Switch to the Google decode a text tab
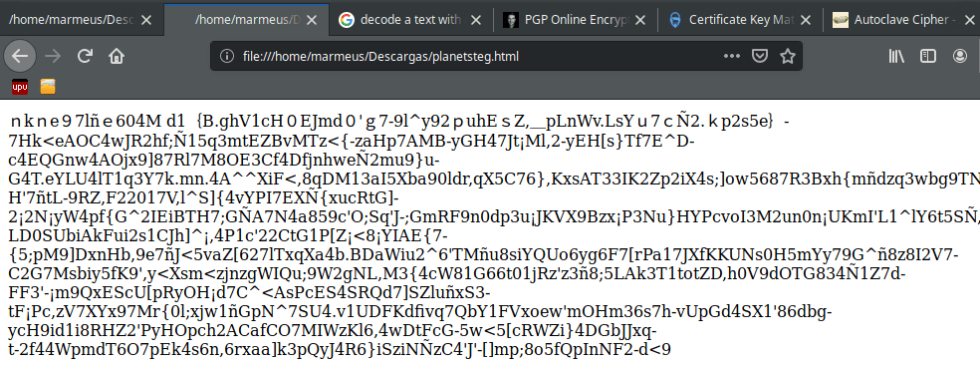The width and height of the screenshot is (980, 366). pos(410,20)
